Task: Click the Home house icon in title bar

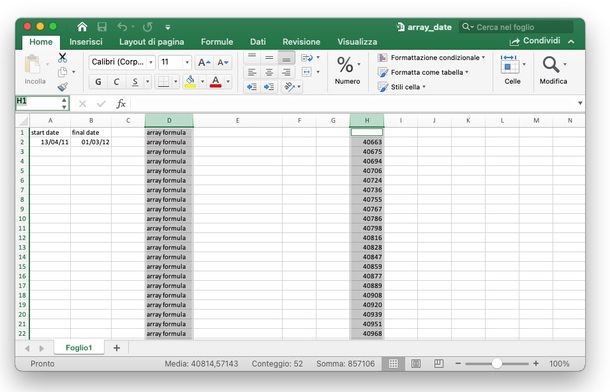Action: coord(82,27)
